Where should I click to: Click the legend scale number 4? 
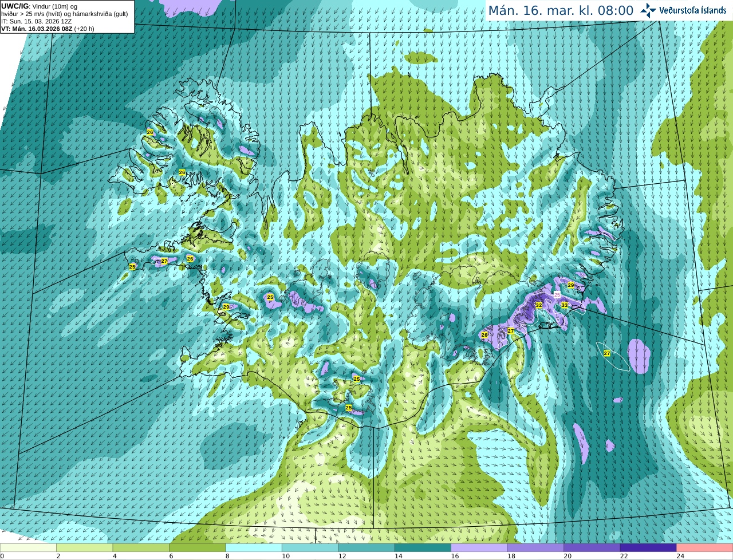point(115,556)
